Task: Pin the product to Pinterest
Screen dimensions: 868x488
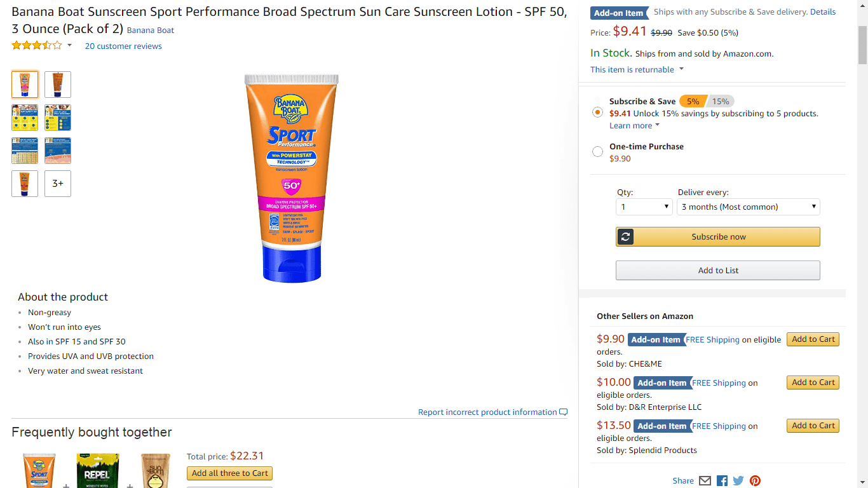Action: tap(755, 481)
